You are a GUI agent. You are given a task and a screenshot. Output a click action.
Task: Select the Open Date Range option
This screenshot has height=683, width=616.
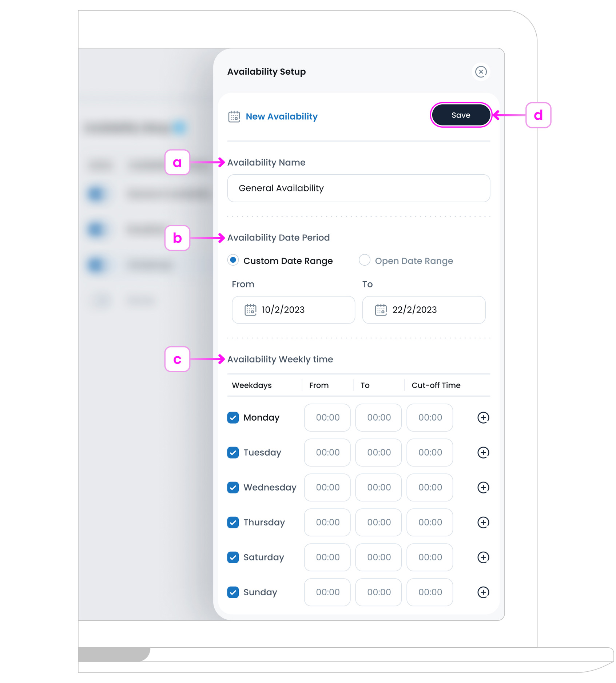[364, 261]
